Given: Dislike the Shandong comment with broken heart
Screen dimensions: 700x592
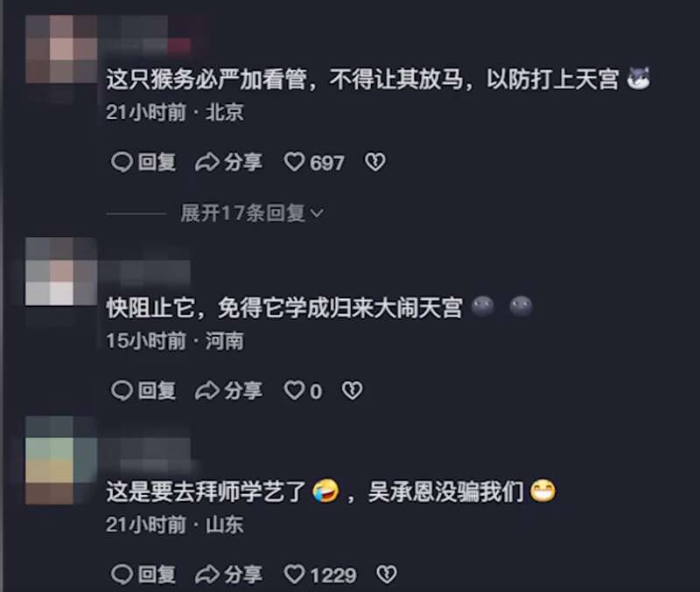Looking at the screenshot, I should coord(387,575).
